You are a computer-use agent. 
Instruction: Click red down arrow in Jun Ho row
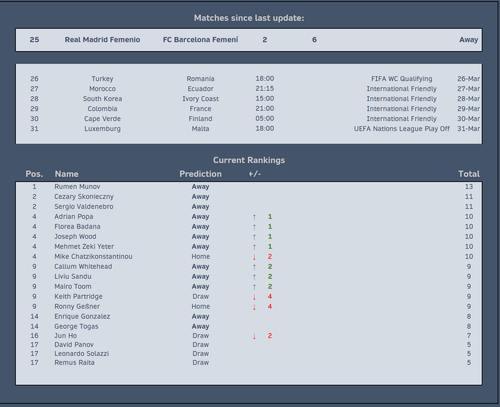[254, 336]
